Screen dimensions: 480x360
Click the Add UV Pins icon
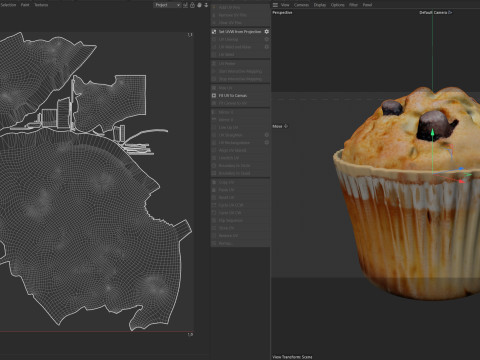[x=214, y=7]
